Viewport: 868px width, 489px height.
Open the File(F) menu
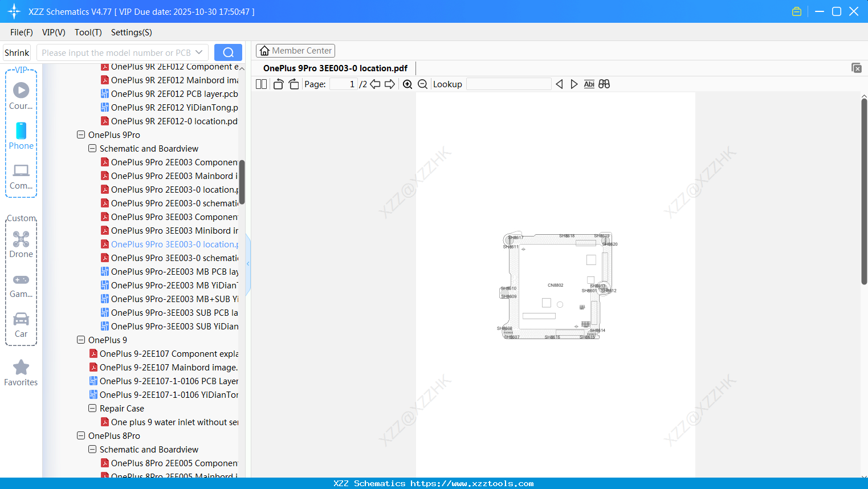click(22, 32)
